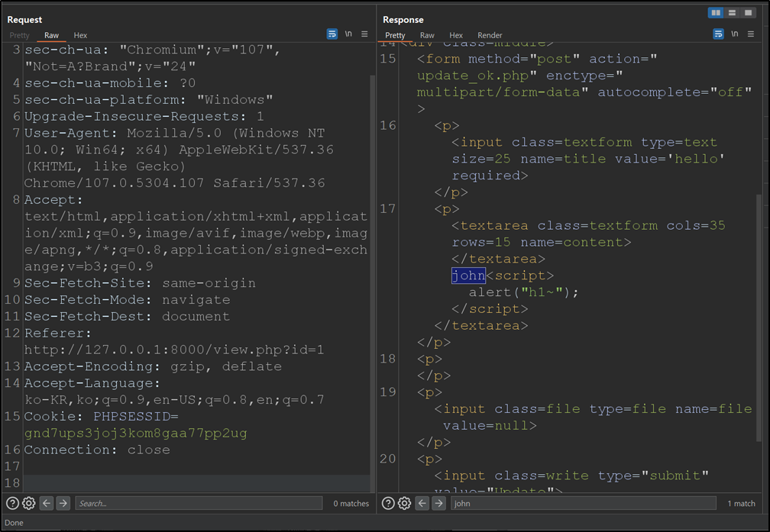Viewport: 770px width, 532px height.
Task: Switch to combined tabbed layout view
Action: pos(749,13)
